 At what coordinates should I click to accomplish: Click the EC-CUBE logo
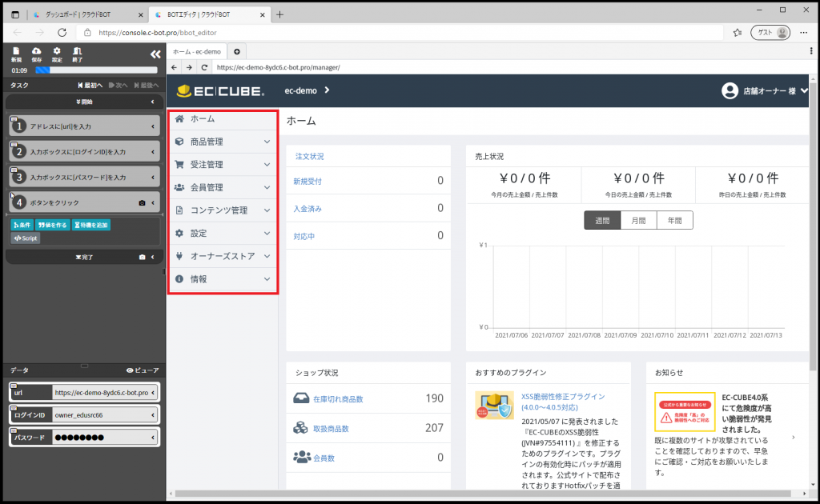coord(220,91)
